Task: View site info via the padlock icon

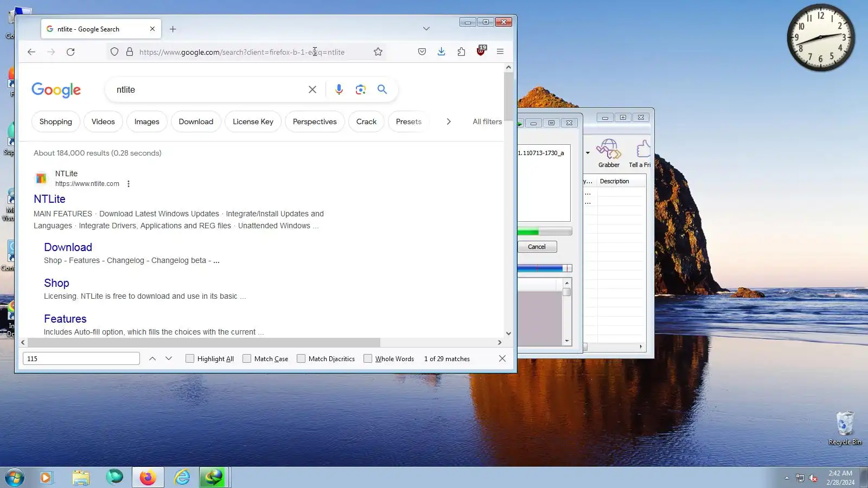Action: [130, 52]
